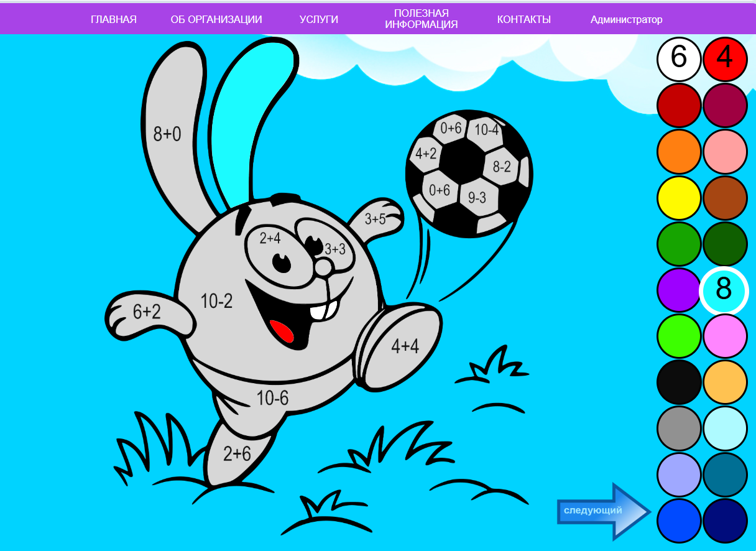756x551 pixels.
Task: Pick the cyan swatch numbered 8
Action: [x=725, y=290]
